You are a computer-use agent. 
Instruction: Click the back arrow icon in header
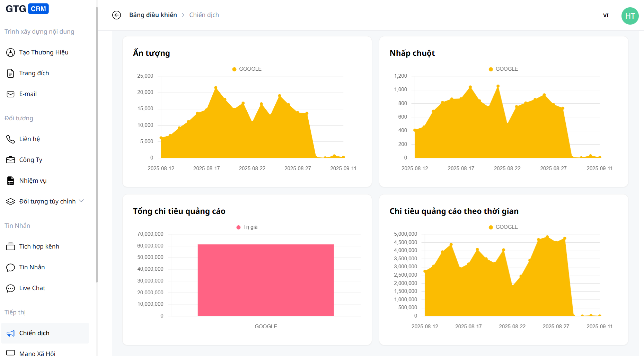(x=116, y=15)
